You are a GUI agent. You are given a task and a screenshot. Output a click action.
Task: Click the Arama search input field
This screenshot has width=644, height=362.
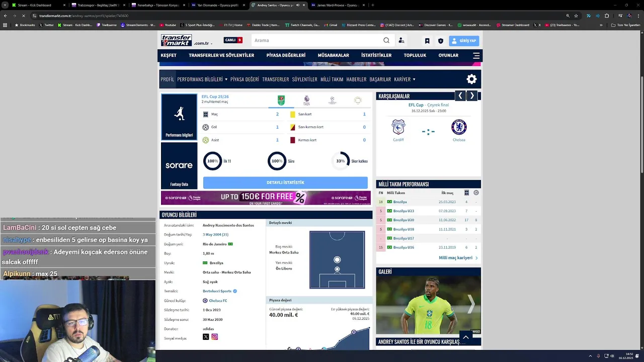(317, 40)
